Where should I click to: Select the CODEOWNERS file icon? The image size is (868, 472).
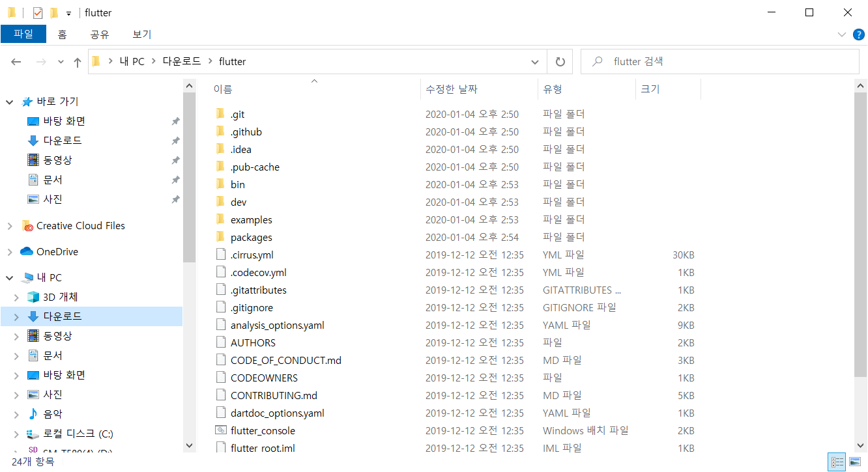220,378
